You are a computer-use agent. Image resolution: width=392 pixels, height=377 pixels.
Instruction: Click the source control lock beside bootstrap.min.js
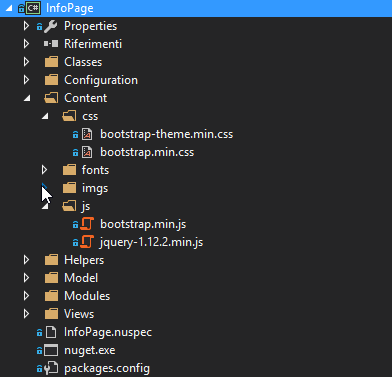(x=76, y=225)
